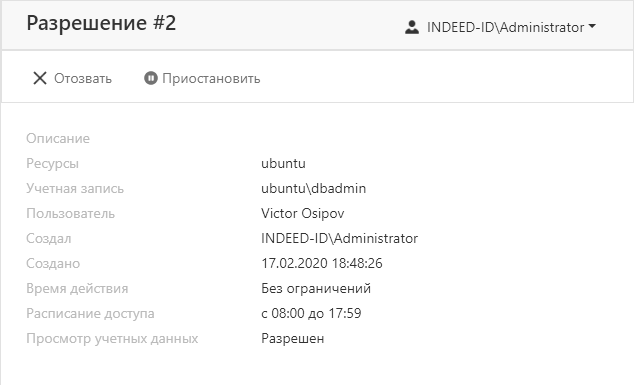Click the Отозвать button label

(83, 78)
